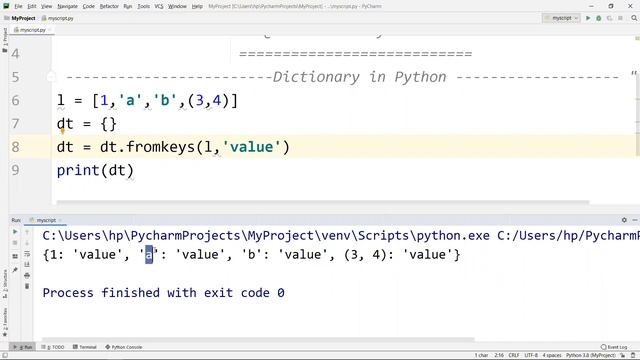Open the Favorites tool window sidebar tab
Viewport: 640px width, 360px height.
(4, 322)
